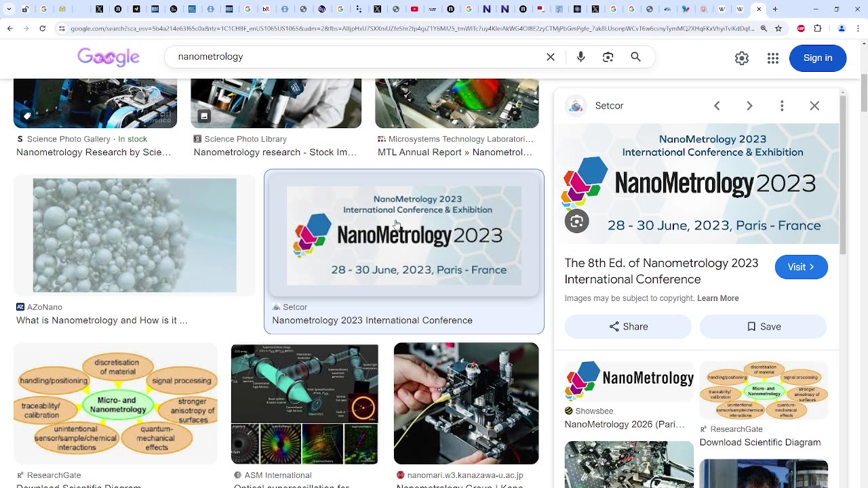Click the browser address bar
The height and width of the screenshot is (488, 868).
pos(412,28)
